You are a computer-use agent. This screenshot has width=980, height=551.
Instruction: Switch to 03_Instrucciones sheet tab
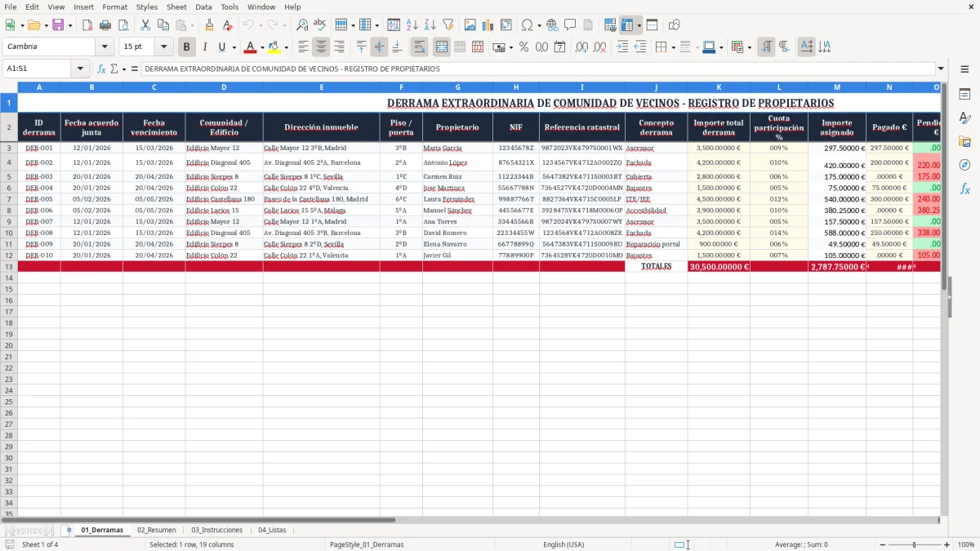216,530
